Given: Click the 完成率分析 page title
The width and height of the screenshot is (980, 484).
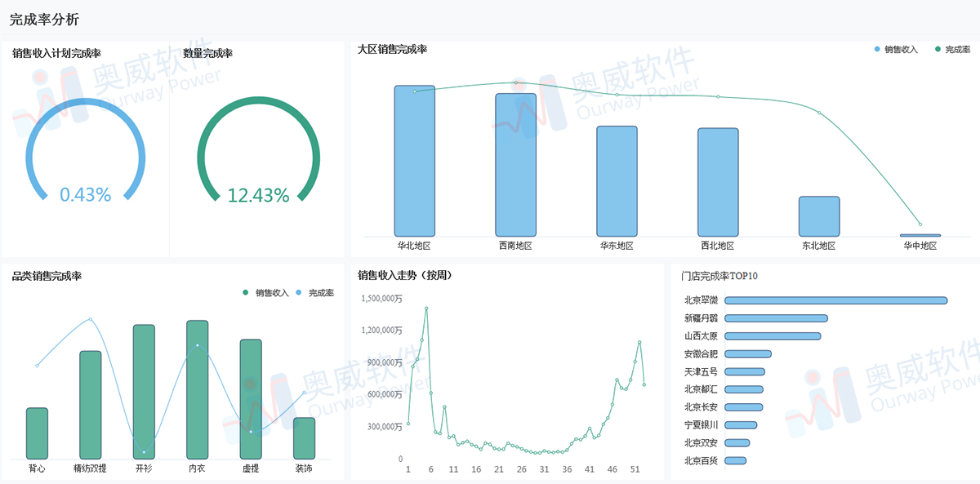Looking at the screenshot, I should [44, 19].
